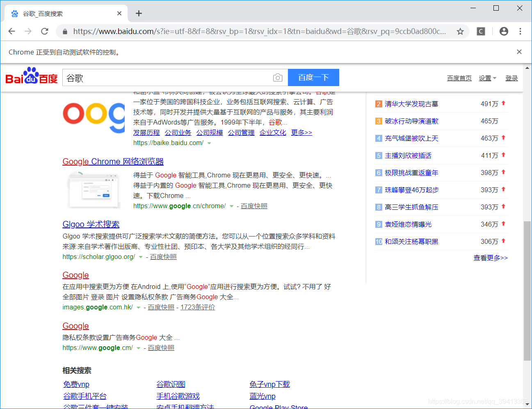The width and height of the screenshot is (532, 409).
Task: Open the 企业文化 sublink
Action: [273, 132]
